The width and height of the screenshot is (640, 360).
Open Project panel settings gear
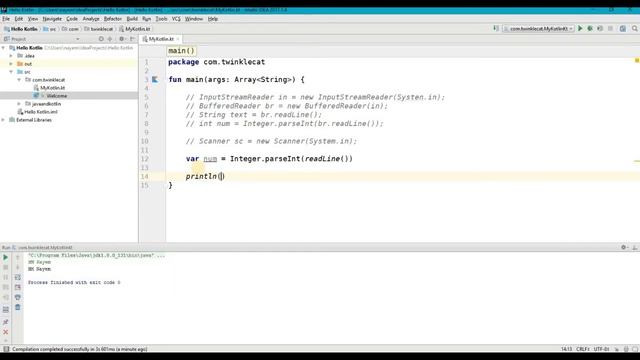click(122, 39)
